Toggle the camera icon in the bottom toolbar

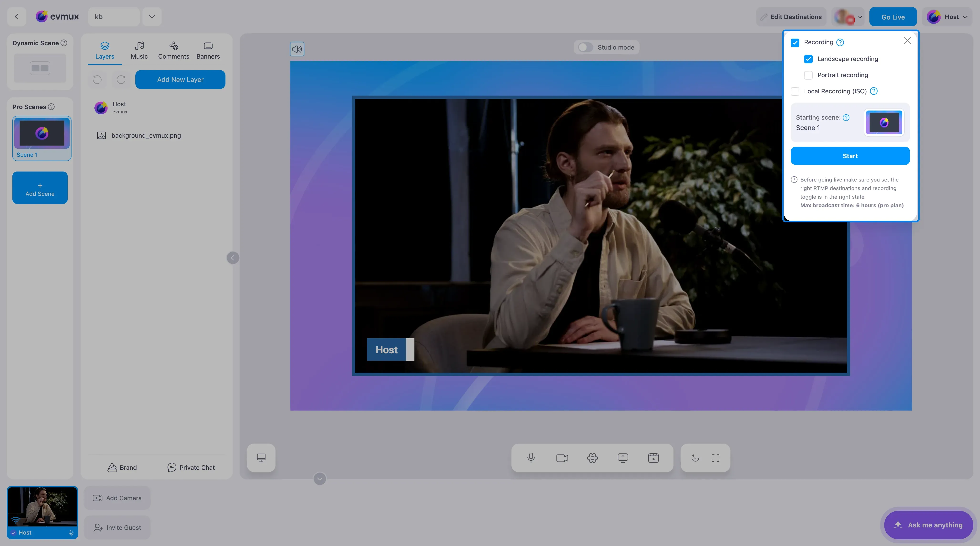tap(562, 458)
